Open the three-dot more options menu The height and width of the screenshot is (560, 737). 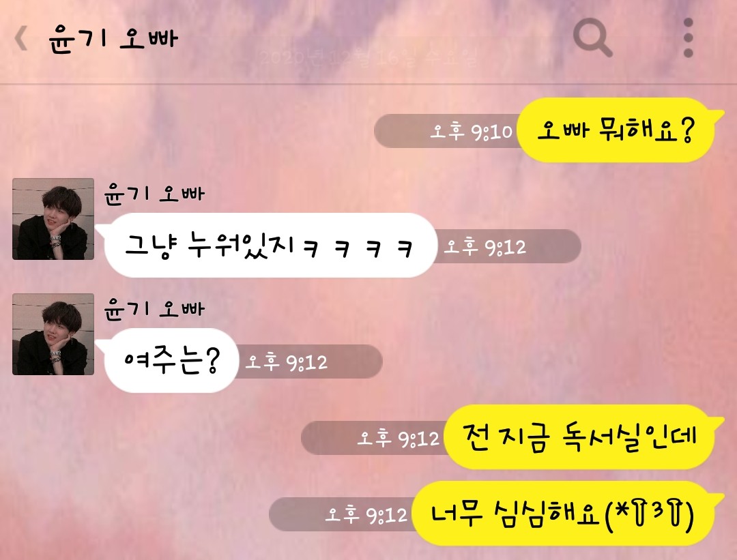point(688,38)
